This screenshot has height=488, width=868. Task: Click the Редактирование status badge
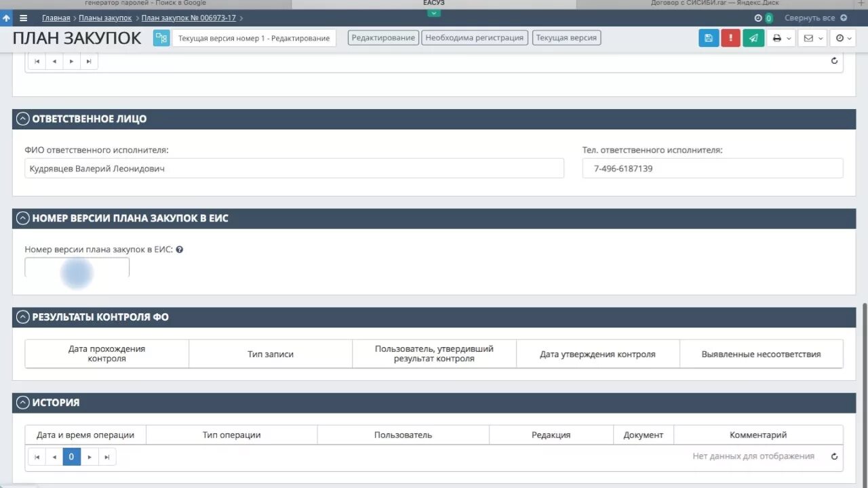(x=383, y=38)
